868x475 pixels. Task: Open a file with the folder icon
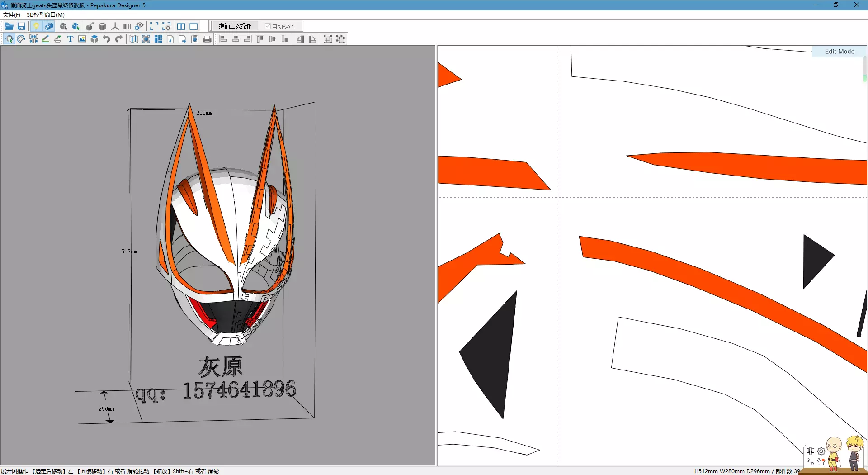coord(9,26)
